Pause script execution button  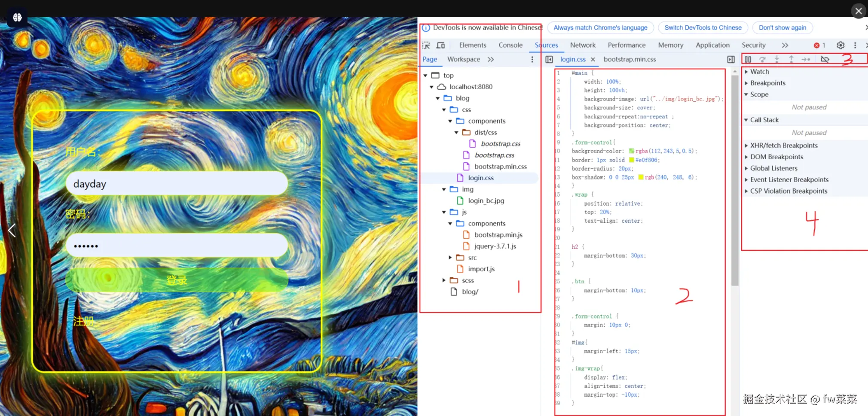[748, 59]
